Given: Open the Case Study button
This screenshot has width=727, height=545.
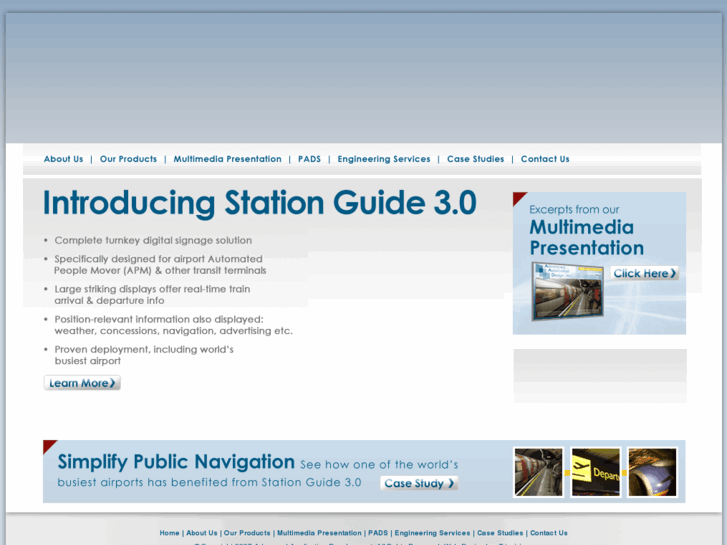Looking at the screenshot, I should (x=419, y=483).
